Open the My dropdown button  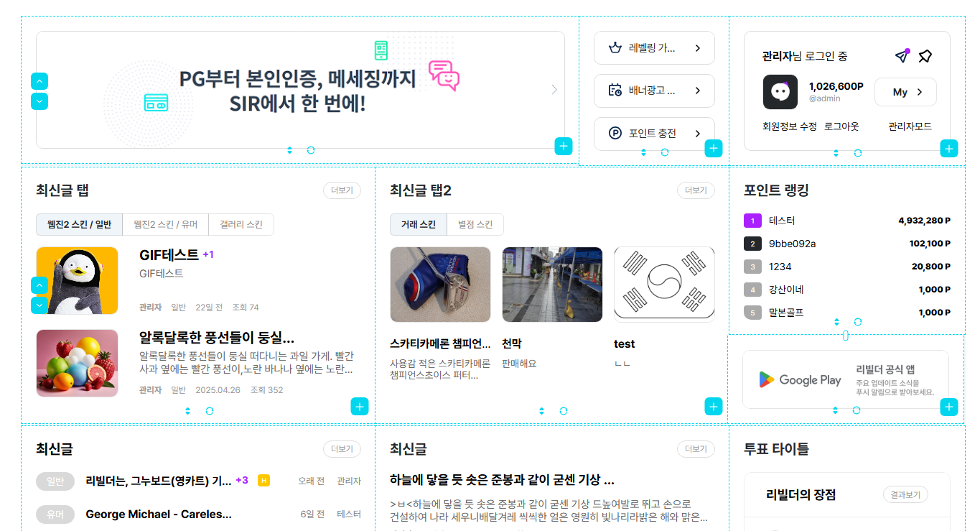[x=905, y=92]
